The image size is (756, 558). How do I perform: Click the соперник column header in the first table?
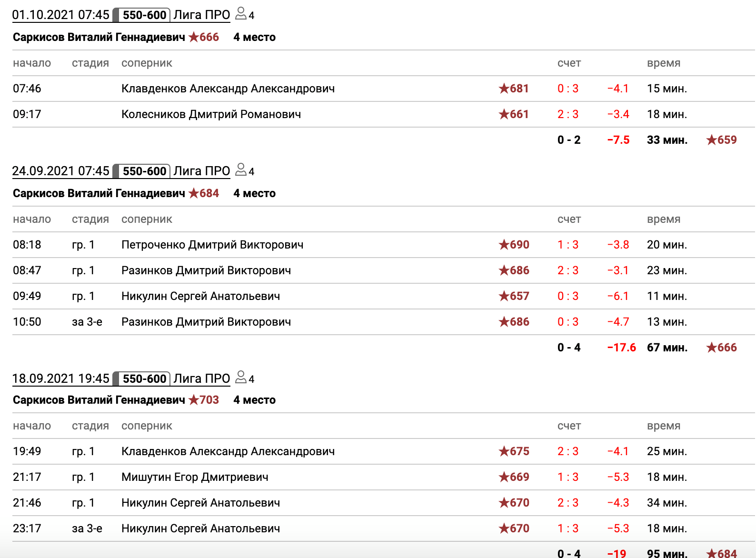pyautogui.click(x=147, y=63)
